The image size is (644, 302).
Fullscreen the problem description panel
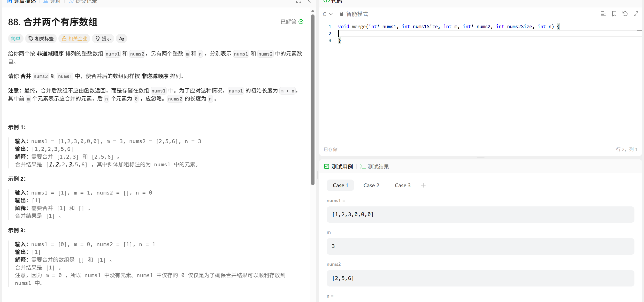(x=299, y=2)
